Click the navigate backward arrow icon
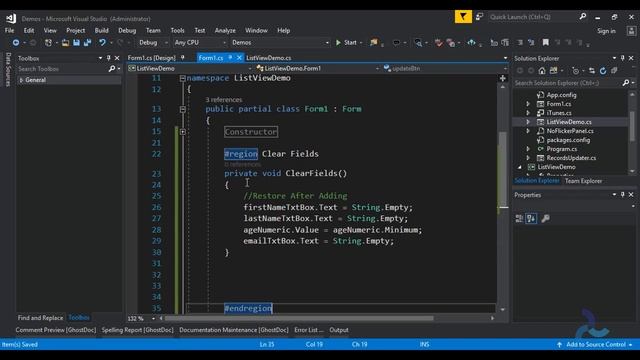 tap(16, 42)
